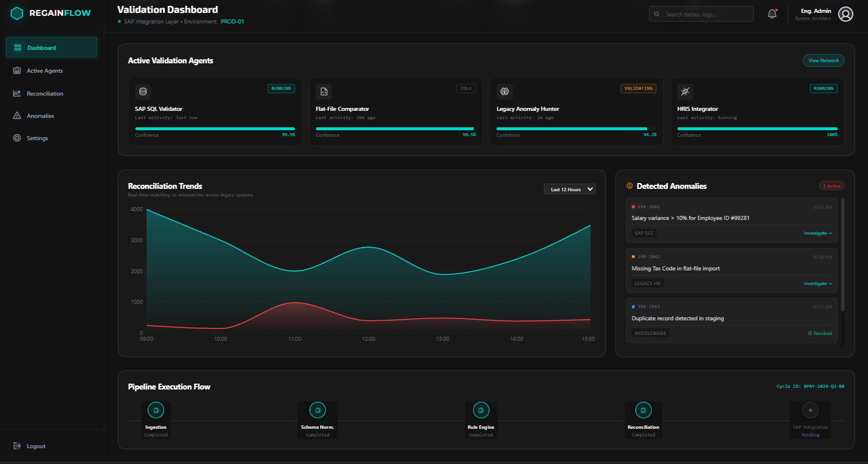Click the SAP SQL Validator confidence bar
Image resolution: width=868 pixels, height=464 pixels.
tap(215, 128)
